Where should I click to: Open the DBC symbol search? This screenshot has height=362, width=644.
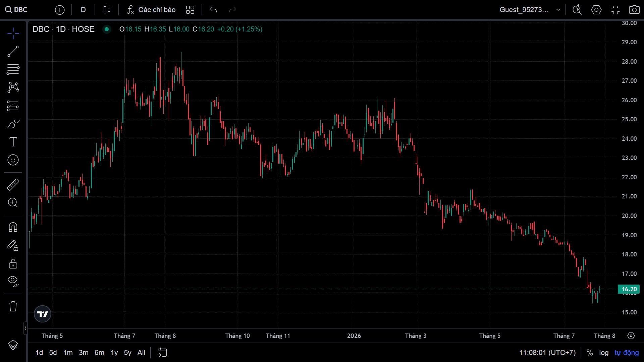16,10
